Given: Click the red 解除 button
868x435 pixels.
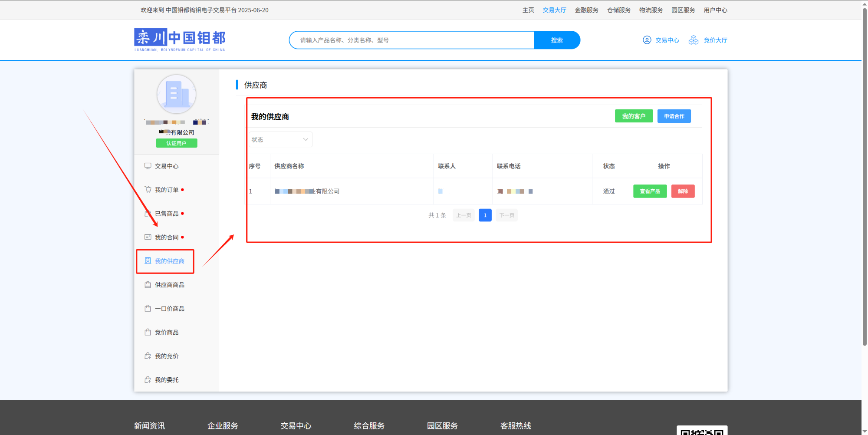Looking at the screenshot, I should pos(683,191).
